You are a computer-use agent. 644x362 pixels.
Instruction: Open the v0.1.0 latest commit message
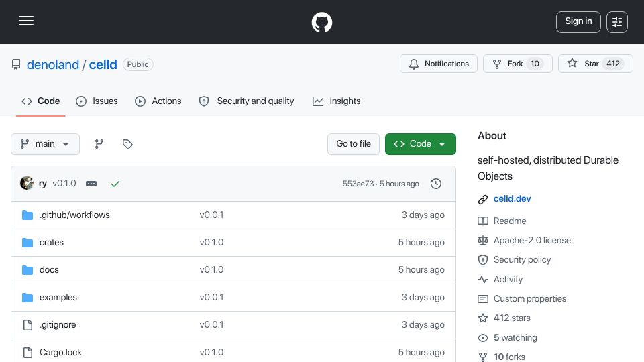click(64, 184)
